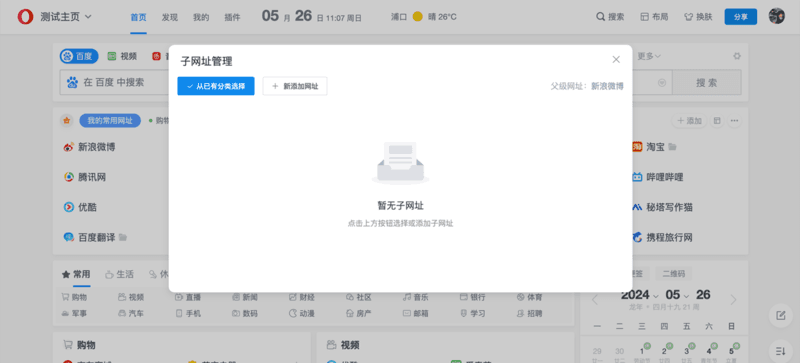Select 我的常用网址 pill tab
Viewport: 800px width, 363px height.
coord(110,121)
